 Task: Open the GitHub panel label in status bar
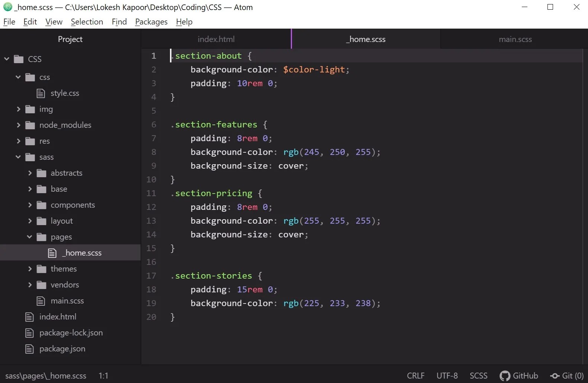526,376
